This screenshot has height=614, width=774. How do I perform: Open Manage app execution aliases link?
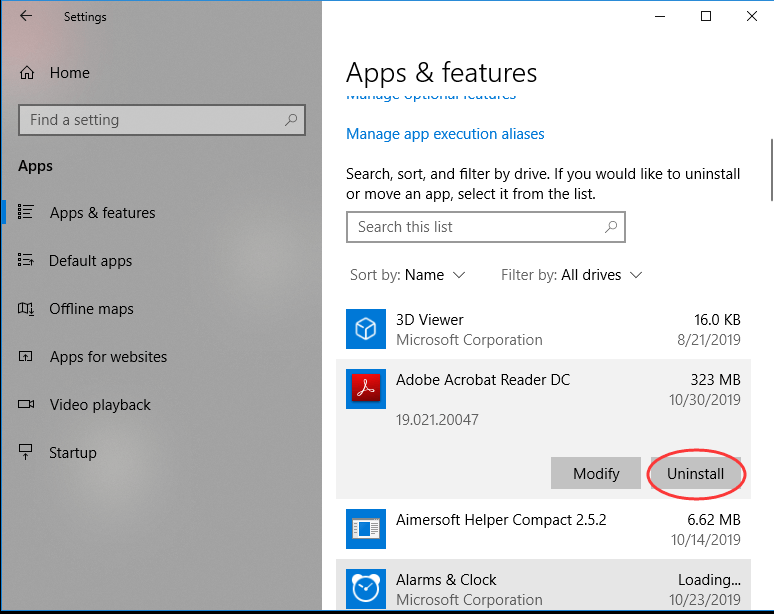(x=445, y=134)
